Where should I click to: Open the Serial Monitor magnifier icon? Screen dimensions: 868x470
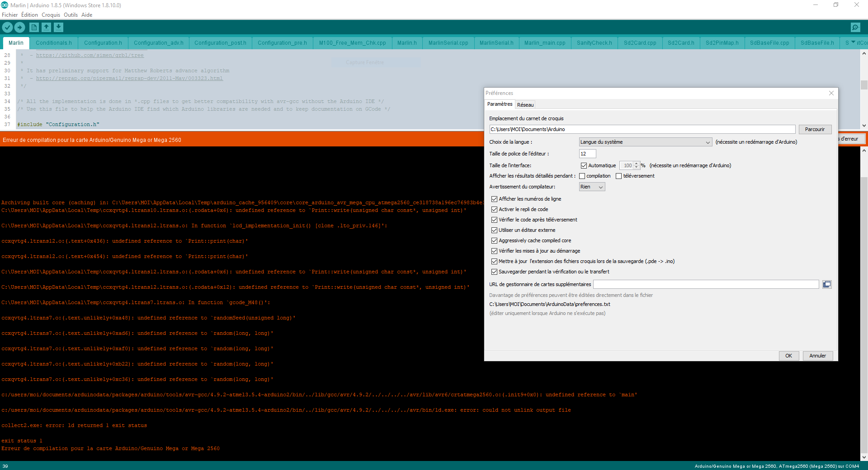click(x=855, y=28)
